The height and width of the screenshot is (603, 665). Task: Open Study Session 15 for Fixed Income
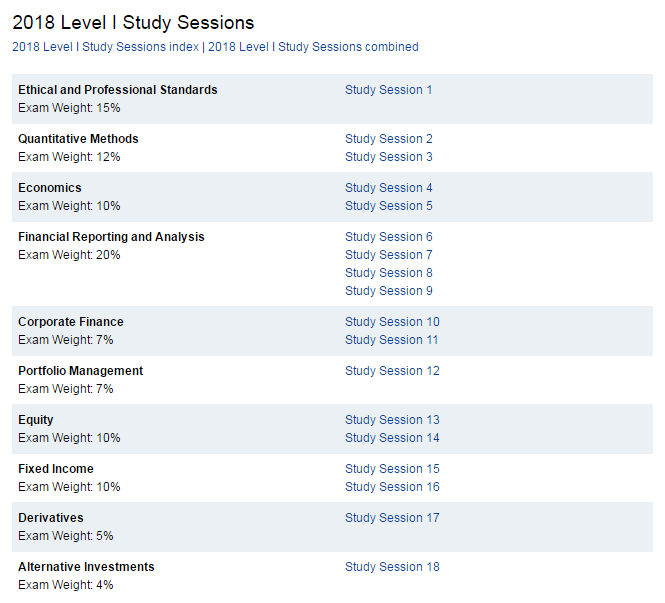click(x=392, y=469)
